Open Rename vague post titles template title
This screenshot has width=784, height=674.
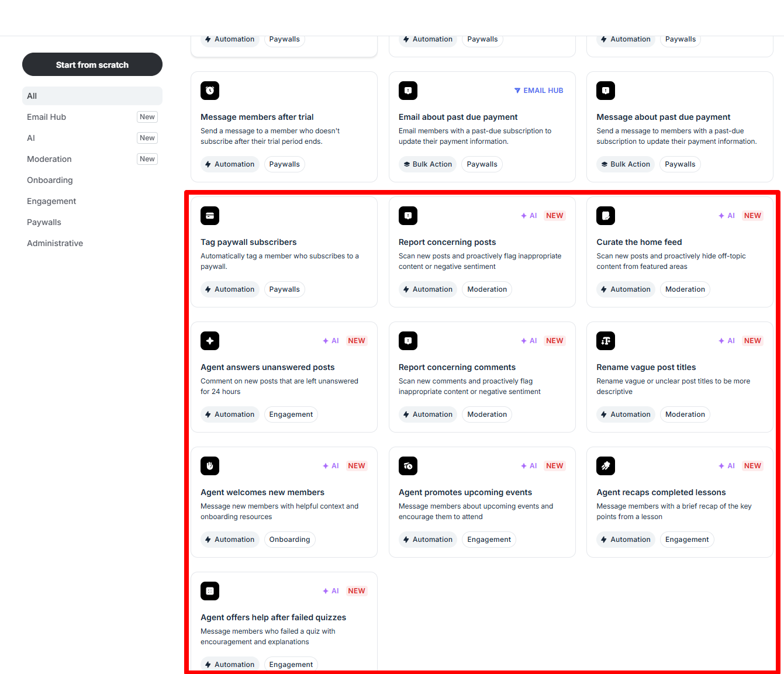tap(646, 367)
